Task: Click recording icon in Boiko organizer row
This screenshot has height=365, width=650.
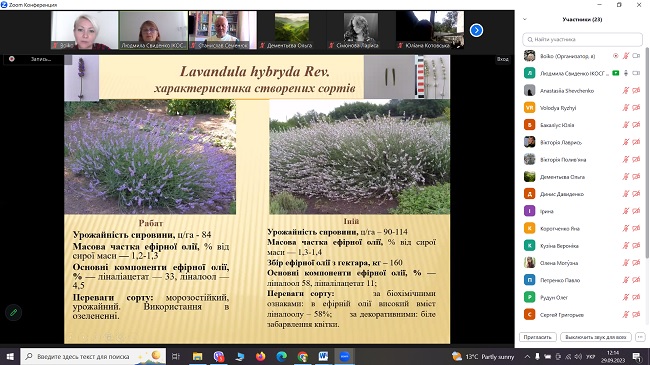Action: tap(616, 56)
